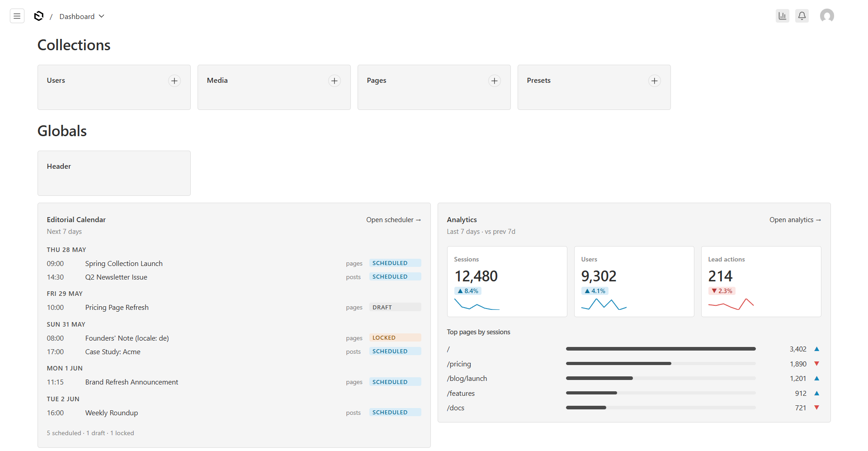Create new entry in Pages collection
This screenshot has width=868, height=451.
[x=495, y=81]
